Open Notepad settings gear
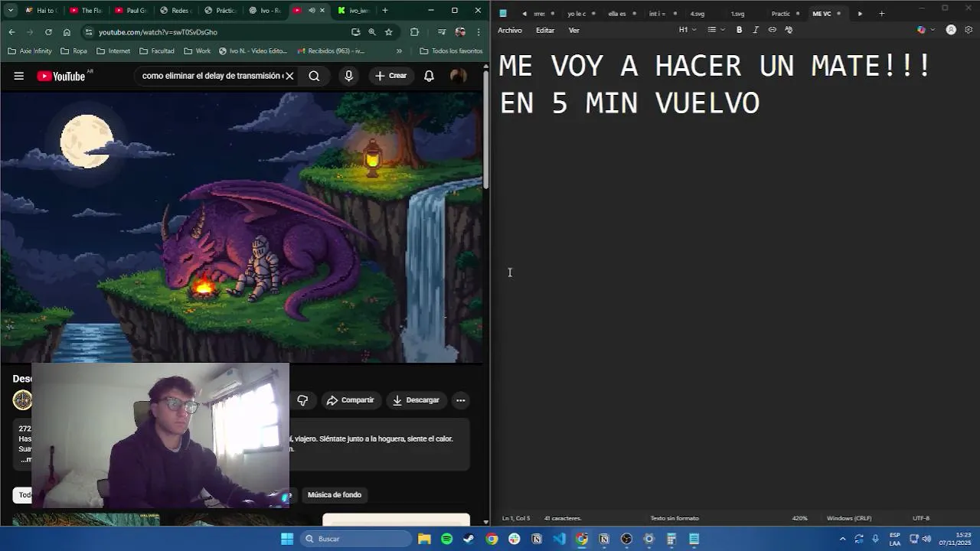 (969, 30)
